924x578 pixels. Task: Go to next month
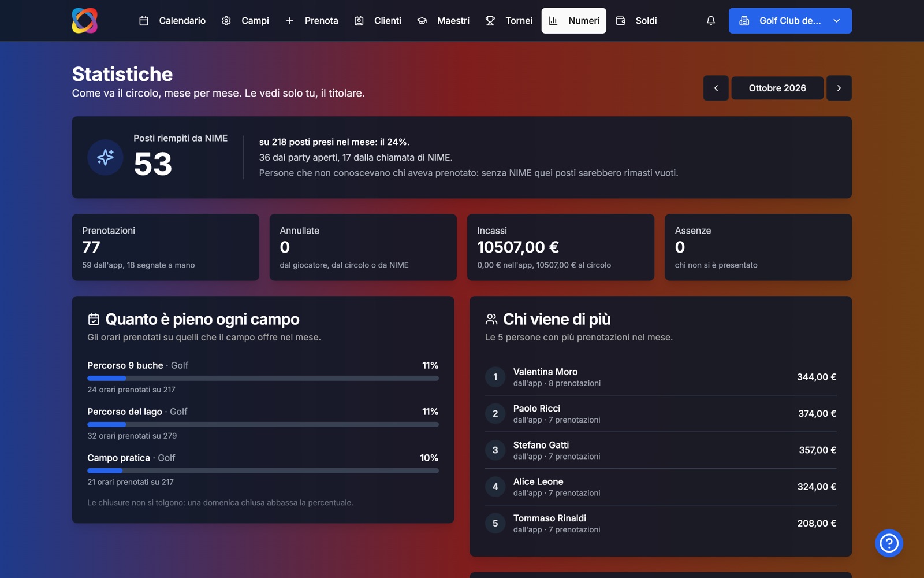[839, 88]
